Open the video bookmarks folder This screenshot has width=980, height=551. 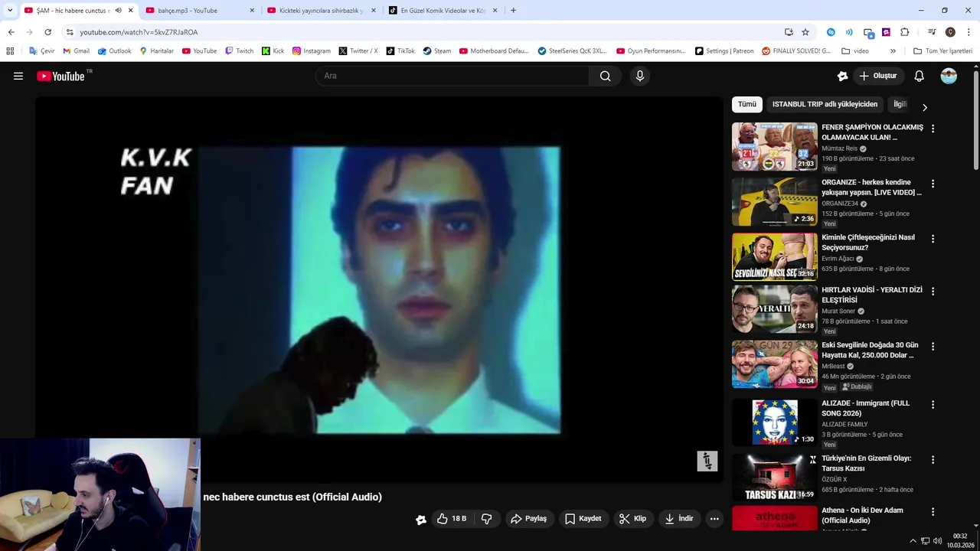click(x=855, y=51)
